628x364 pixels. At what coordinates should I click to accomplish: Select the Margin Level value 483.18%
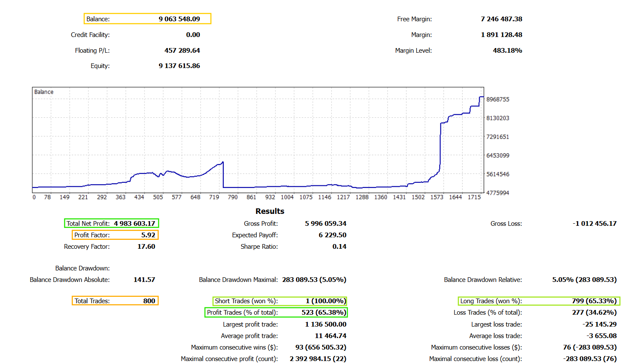tap(507, 50)
